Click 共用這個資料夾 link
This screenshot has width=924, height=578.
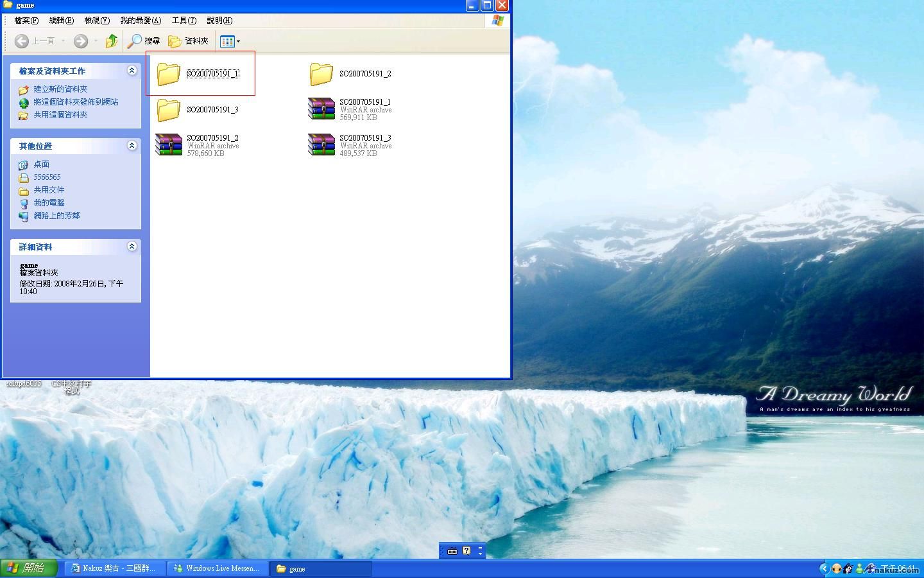coord(60,115)
